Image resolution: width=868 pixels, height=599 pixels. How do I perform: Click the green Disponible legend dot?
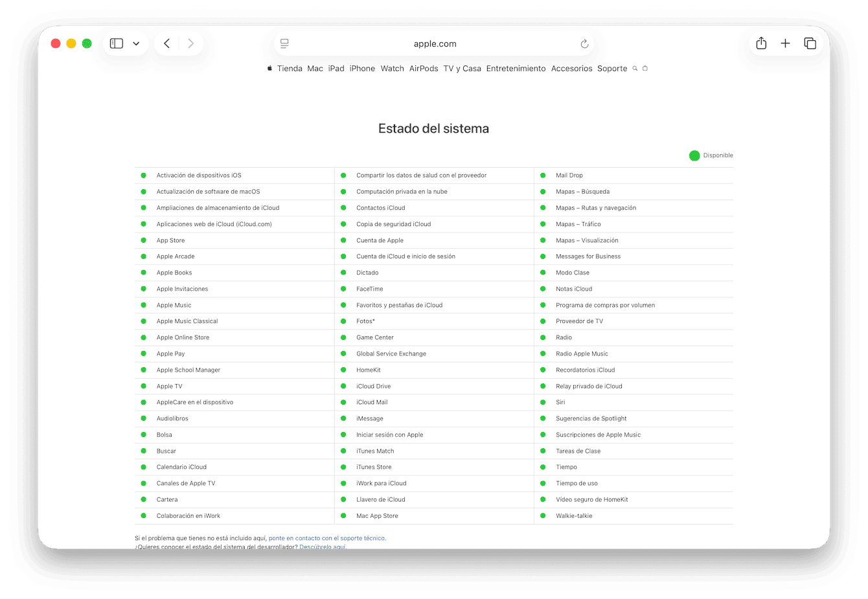(694, 155)
